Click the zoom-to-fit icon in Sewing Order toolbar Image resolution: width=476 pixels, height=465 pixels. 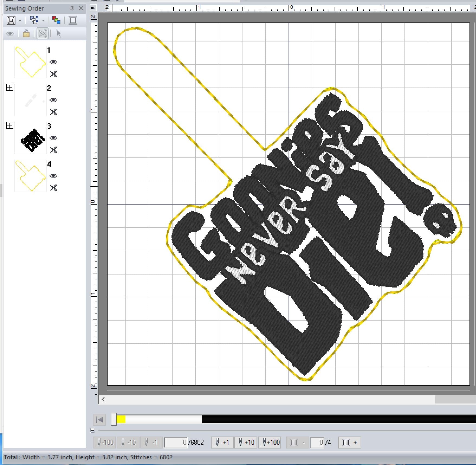[11, 20]
